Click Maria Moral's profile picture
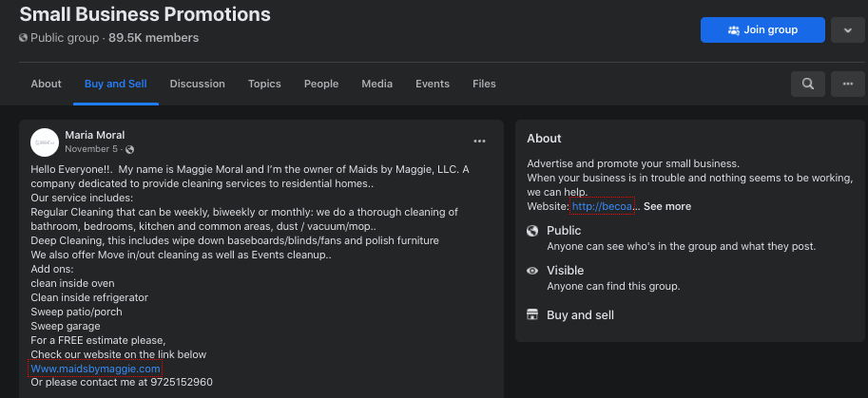The width and height of the screenshot is (868, 398). click(45, 142)
